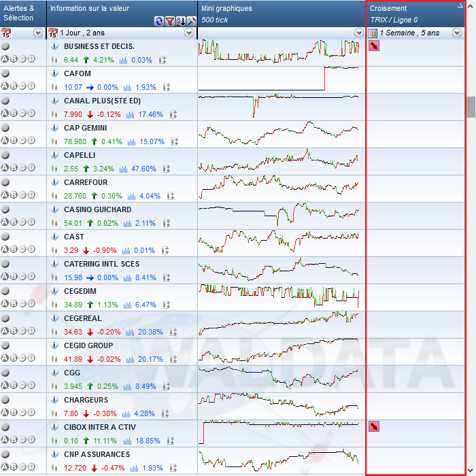Image resolution: width=476 pixels, height=476 pixels.
Task: Click sort triangle on Croisement column header
Action: coord(460,5)
